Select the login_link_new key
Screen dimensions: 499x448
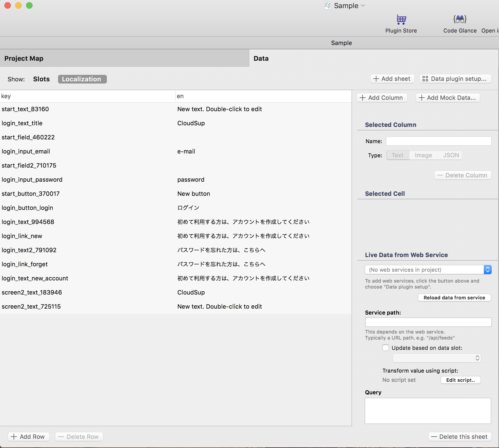tap(22, 236)
